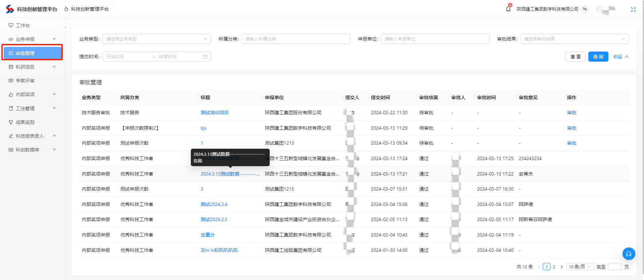Select 工作台 in the sidebar
Viewport: 644px width, 280px height.
[x=23, y=25]
